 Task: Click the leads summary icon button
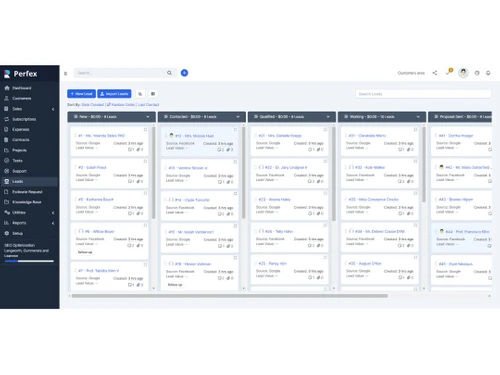(140, 94)
